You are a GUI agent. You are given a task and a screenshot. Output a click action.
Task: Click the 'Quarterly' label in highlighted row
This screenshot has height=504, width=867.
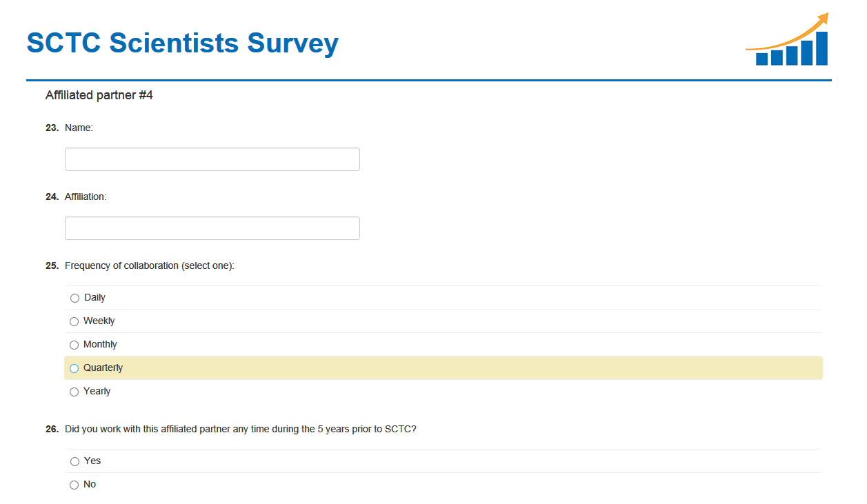(x=103, y=367)
